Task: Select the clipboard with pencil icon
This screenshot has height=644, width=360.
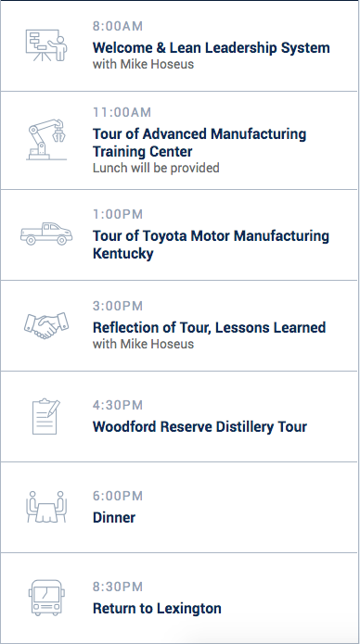Action: point(46,416)
